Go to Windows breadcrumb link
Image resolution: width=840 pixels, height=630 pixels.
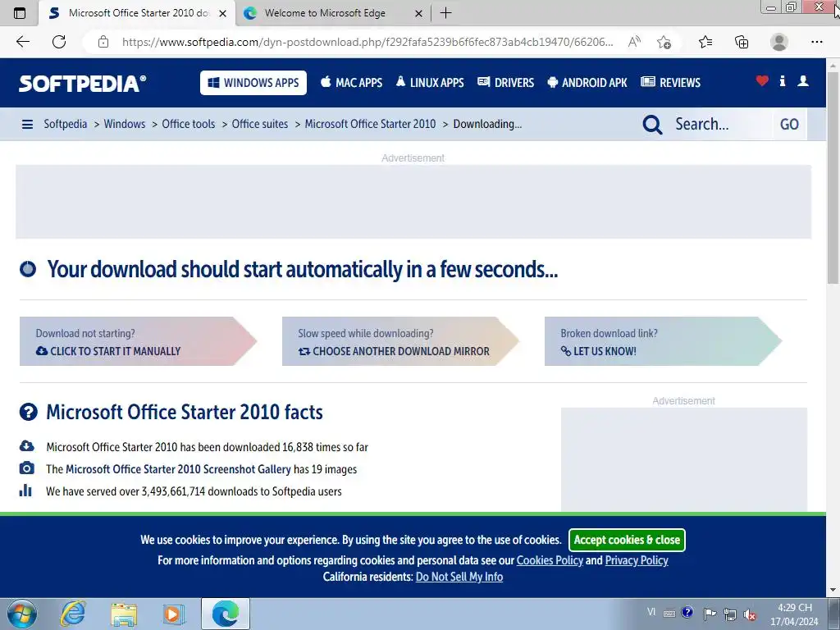(125, 124)
